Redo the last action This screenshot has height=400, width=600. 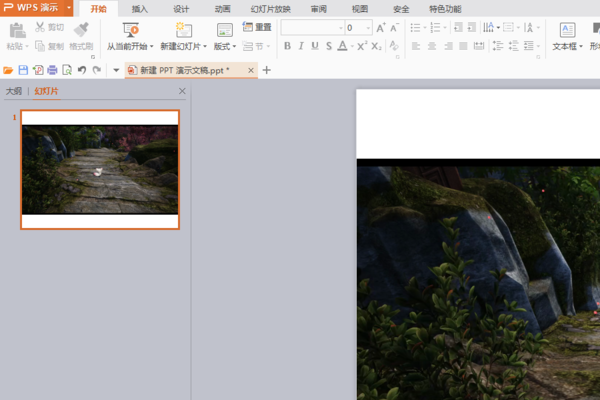[x=97, y=70]
